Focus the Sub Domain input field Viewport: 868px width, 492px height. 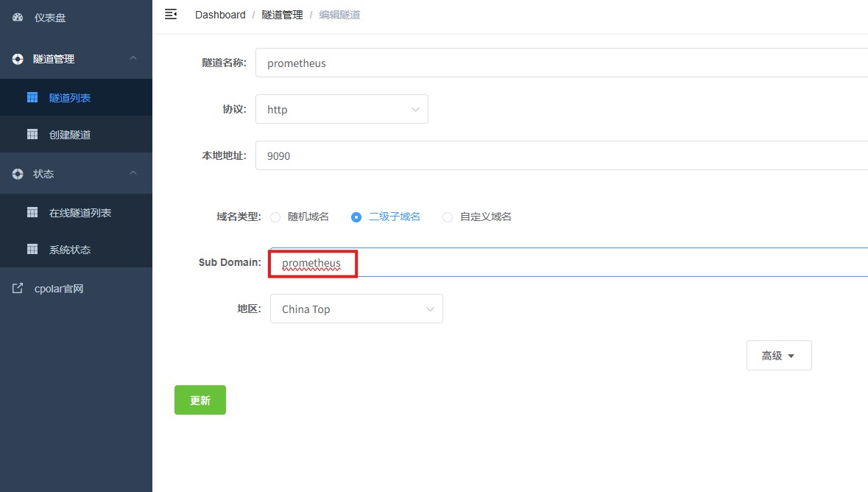tap(568, 263)
